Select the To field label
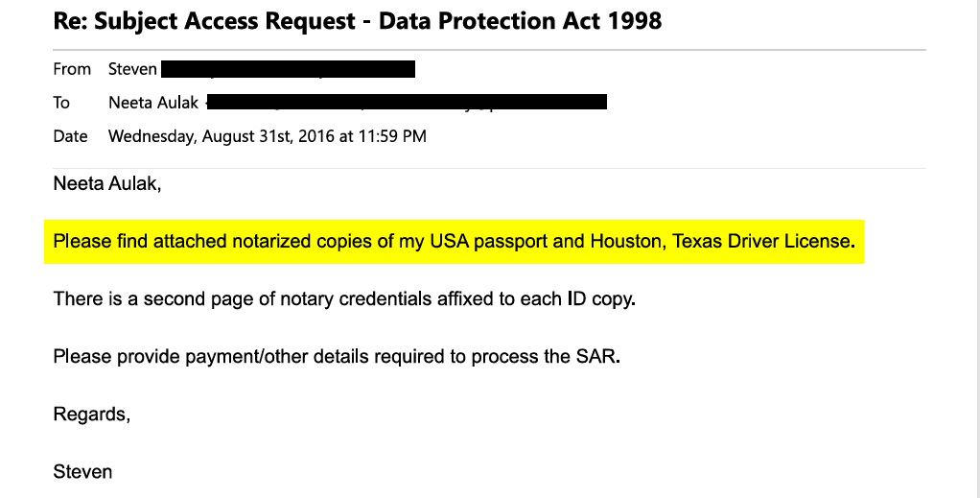 pyautogui.click(x=61, y=103)
